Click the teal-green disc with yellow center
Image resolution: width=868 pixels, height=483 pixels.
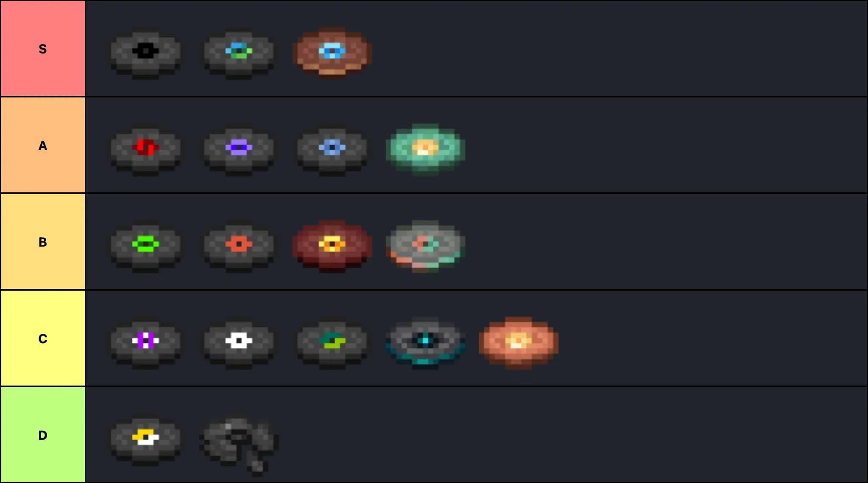(x=426, y=148)
